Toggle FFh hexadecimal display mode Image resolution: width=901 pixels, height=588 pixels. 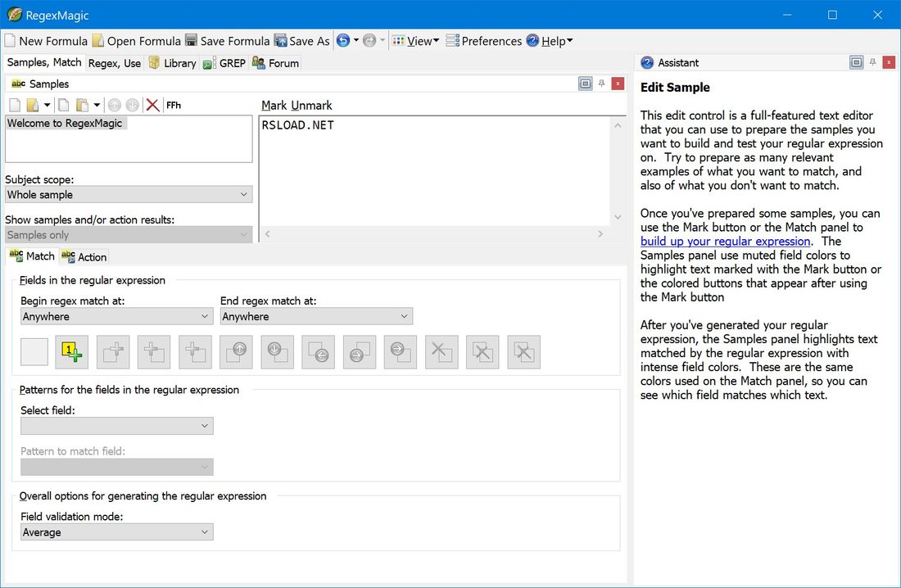click(x=173, y=105)
